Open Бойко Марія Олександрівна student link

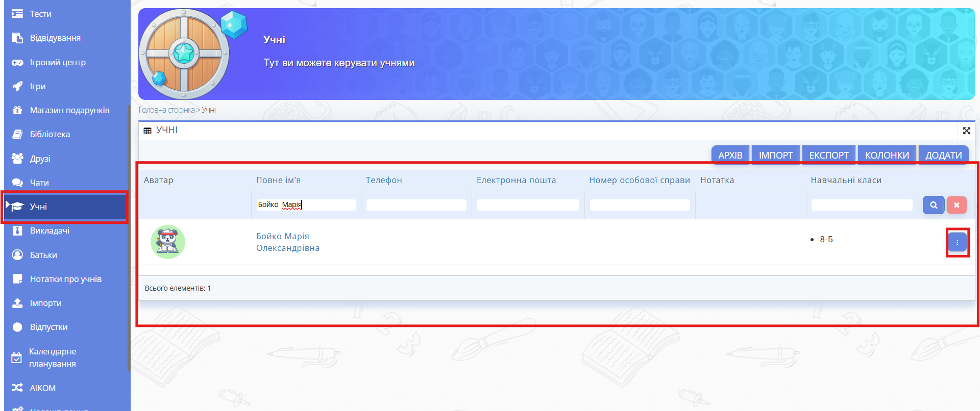click(287, 242)
